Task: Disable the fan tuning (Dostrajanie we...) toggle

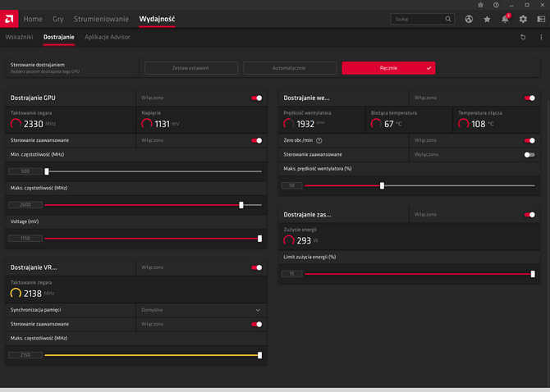Action: pyautogui.click(x=529, y=98)
